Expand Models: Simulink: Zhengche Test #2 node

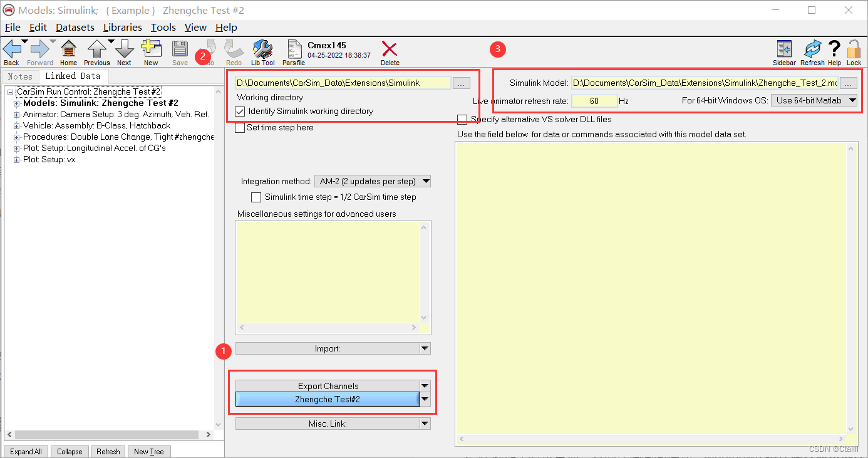pos(17,103)
